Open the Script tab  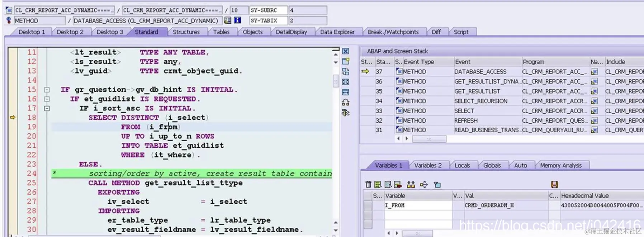tap(461, 32)
